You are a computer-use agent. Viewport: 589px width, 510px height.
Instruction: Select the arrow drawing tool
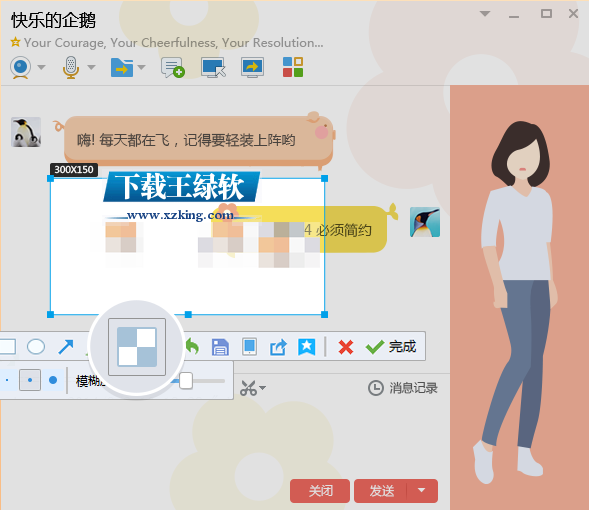pos(66,347)
